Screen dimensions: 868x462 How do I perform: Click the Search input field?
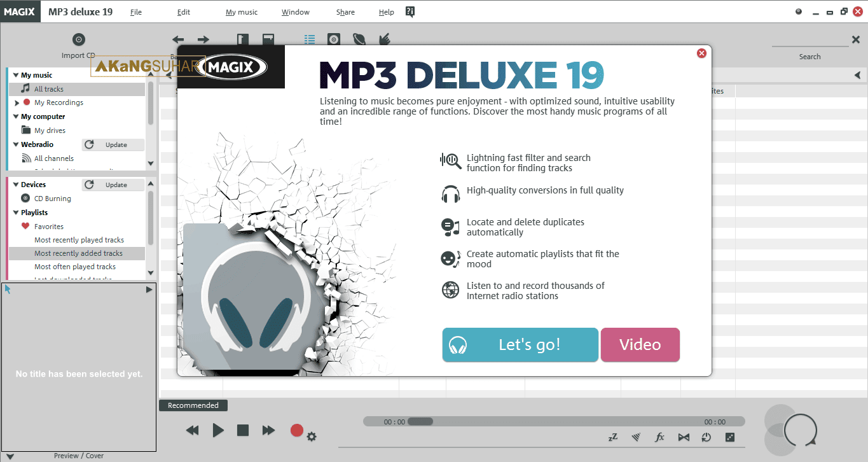tap(810, 40)
